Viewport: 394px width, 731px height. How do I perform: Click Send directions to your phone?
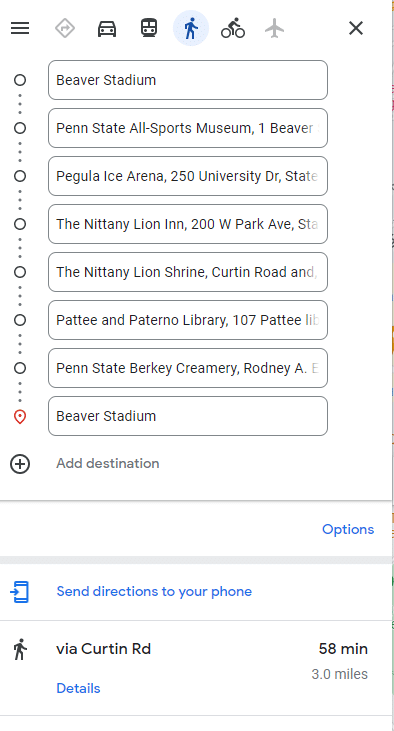[154, 592]
